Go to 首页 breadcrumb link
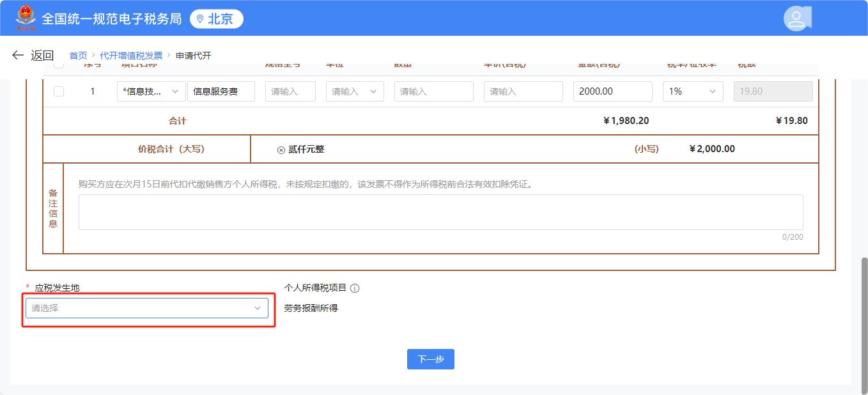Viewport: 868px width, 395px height. [78, 56]
